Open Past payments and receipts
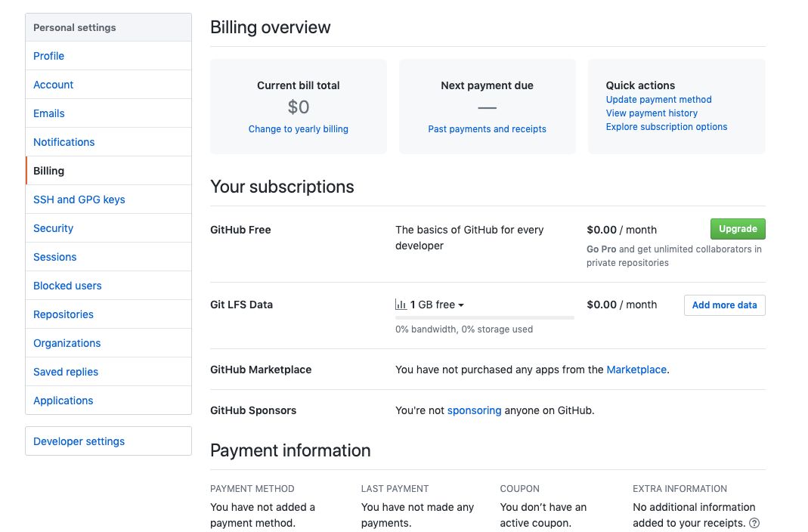 click(487, 129)
